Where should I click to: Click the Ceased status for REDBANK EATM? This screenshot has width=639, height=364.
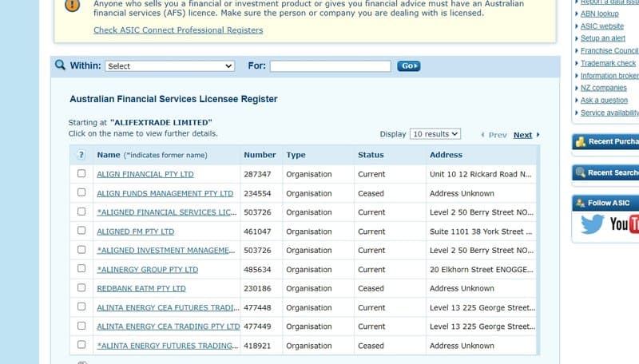[x=371, y=289]
